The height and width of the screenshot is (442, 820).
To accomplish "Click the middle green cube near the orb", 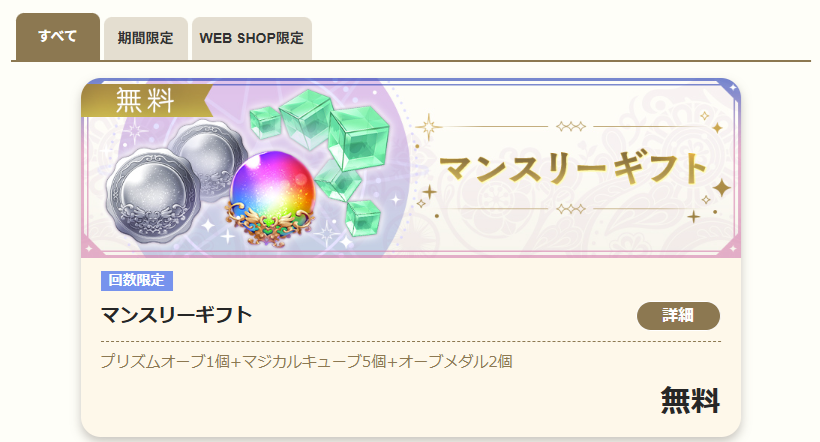I will click(x=339, y=180).
